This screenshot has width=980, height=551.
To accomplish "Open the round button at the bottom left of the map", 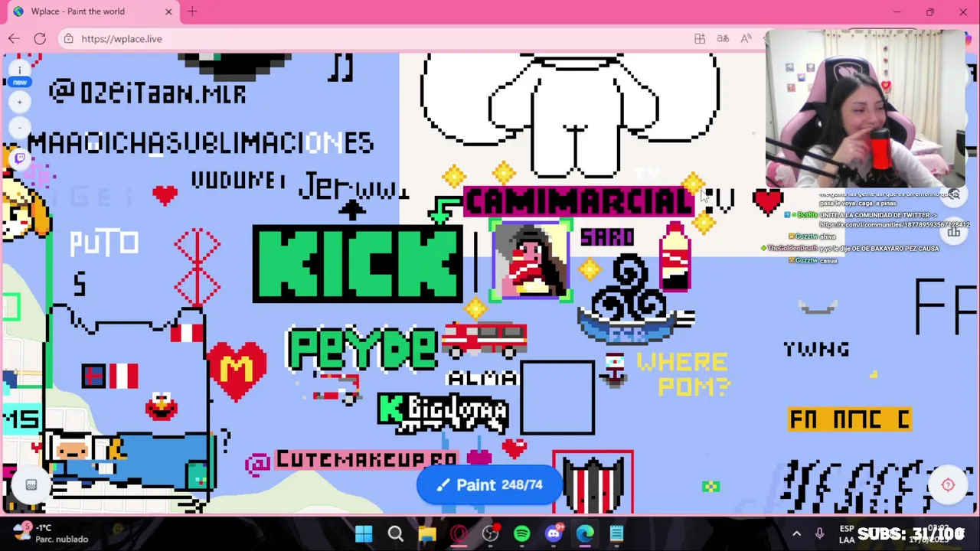I will 31,484.
